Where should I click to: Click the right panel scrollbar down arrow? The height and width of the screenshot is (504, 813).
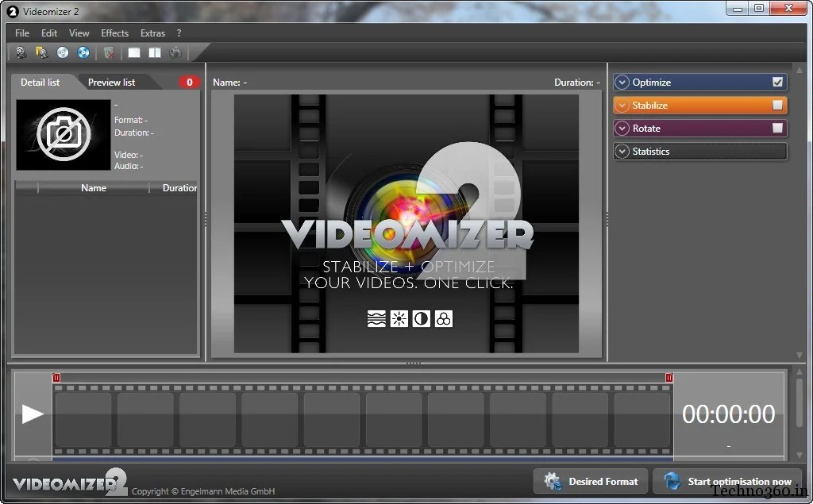point(799,356)
